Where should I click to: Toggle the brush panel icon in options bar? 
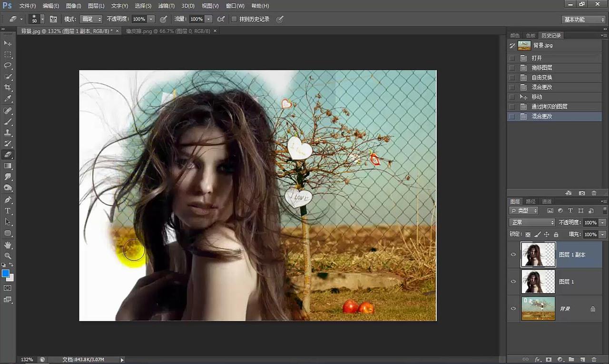(x=53, y=19)
